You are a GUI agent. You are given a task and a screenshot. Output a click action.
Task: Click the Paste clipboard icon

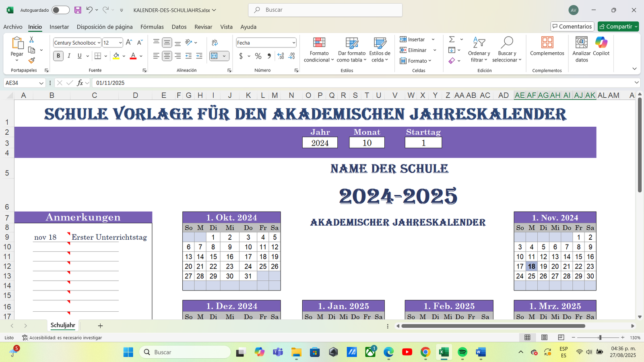pyautogui.click(x=17, y=43)
